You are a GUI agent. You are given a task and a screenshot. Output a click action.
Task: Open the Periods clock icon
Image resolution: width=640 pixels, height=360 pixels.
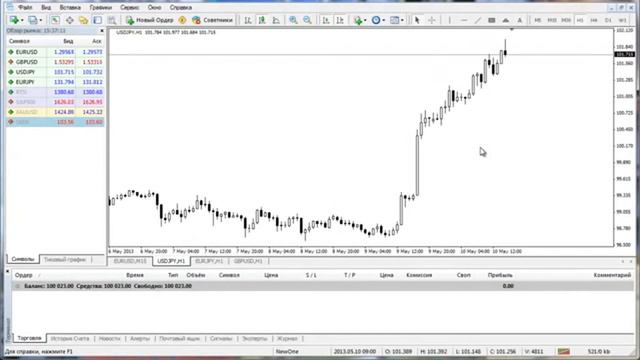point(376,20)
